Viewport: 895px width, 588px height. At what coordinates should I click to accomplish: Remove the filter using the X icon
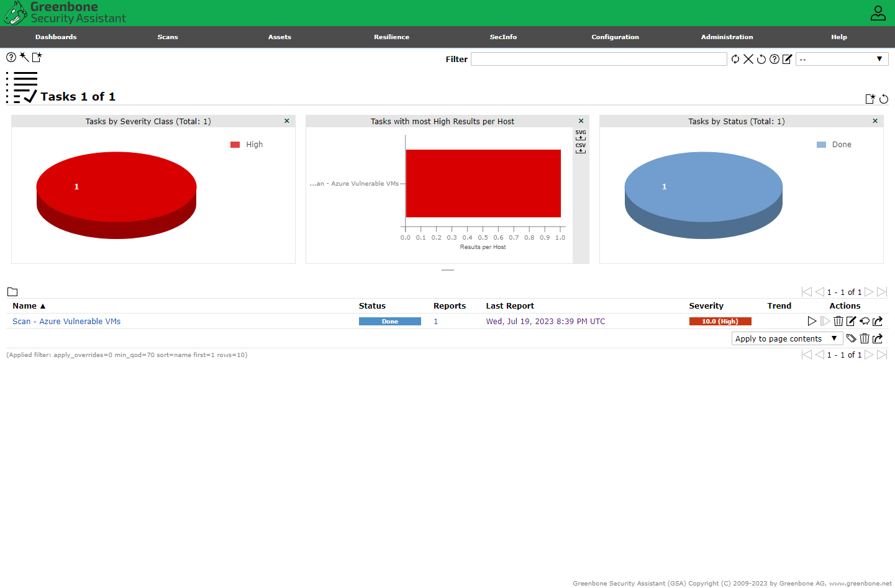pos(748,59)
